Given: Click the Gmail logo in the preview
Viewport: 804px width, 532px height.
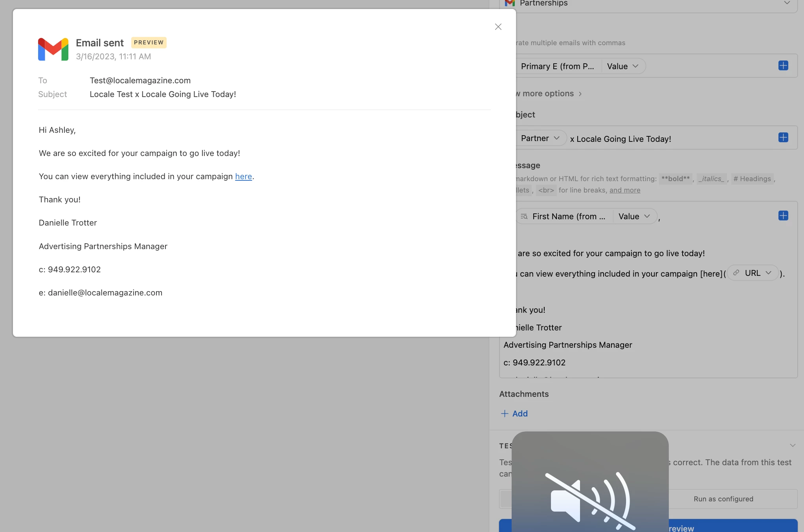Looking at the screenshot, I should pos(53,49).
